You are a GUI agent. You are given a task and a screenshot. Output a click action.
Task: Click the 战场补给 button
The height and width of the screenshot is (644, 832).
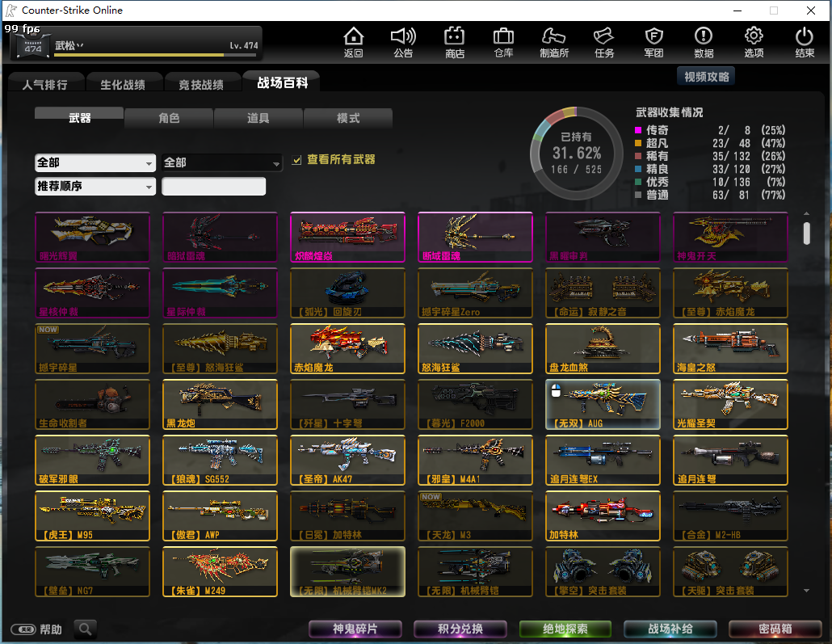tap(670, 629)
